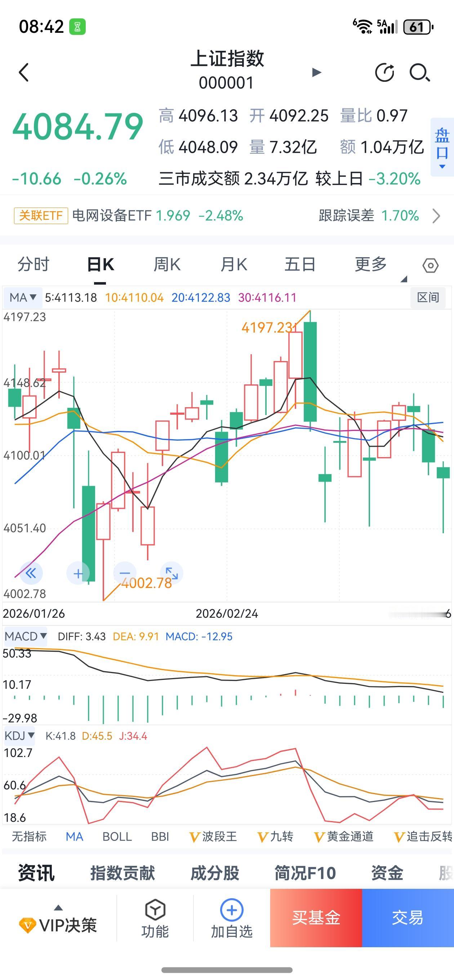Tap 三市成交额 2.34万亿 text
The height and width of the screenshot is (980, 454).
pyautogui.click(x=233, y=178)
